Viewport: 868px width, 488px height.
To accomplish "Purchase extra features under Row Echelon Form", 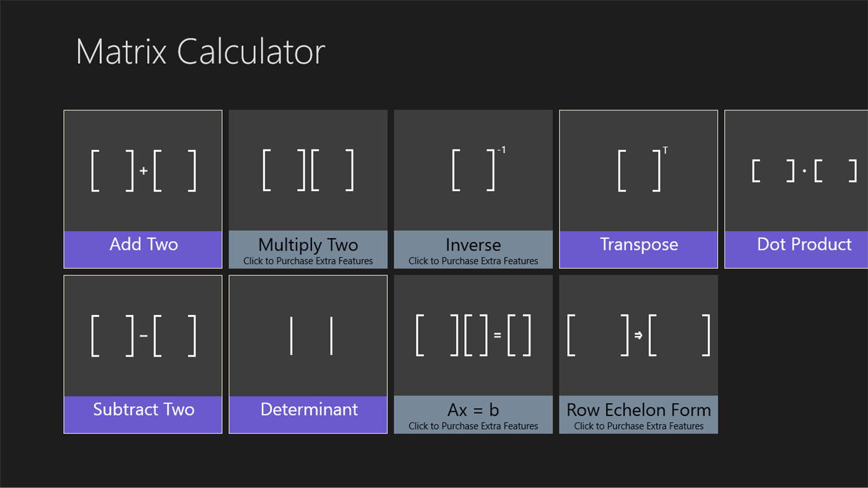I will tap(638, 426).
